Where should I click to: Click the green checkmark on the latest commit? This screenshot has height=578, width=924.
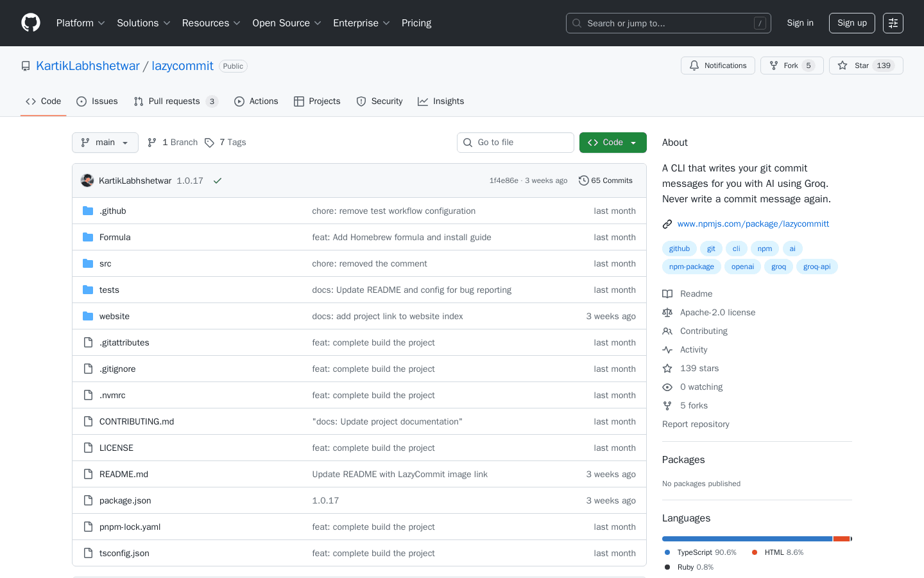217,180
